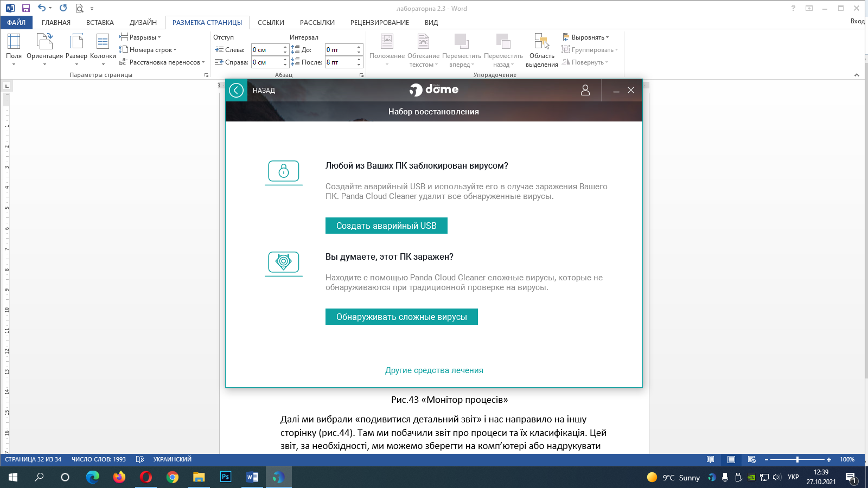868x488 pixels.
Task: Click the zoom in plus button
Action: point(828,459)
